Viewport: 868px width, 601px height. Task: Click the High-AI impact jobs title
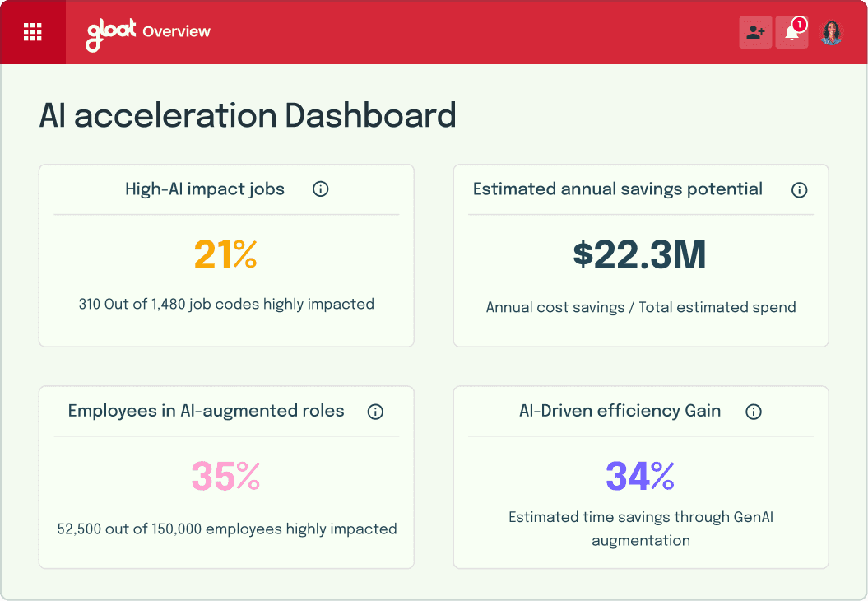click(x=205, y=189)
